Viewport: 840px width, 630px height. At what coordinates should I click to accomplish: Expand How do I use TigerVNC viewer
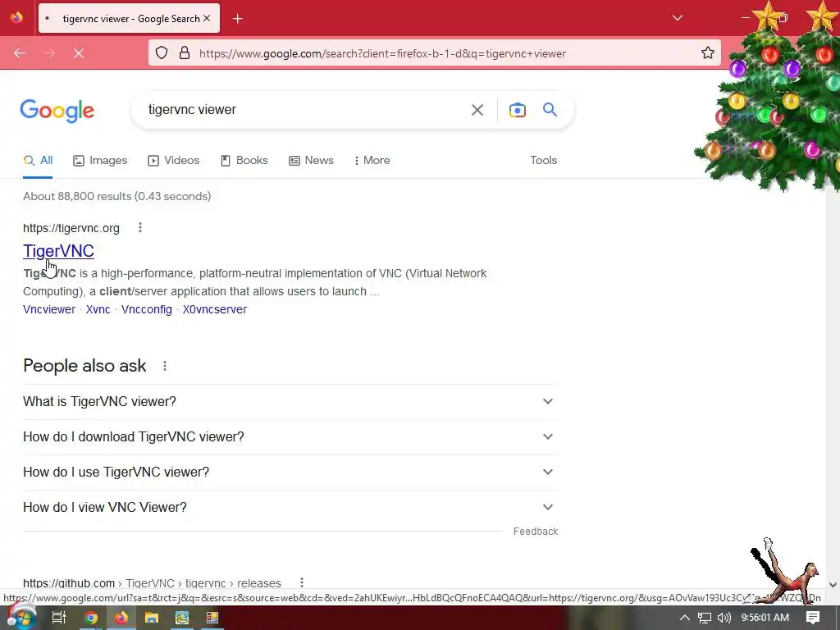[x=290, y=472]
